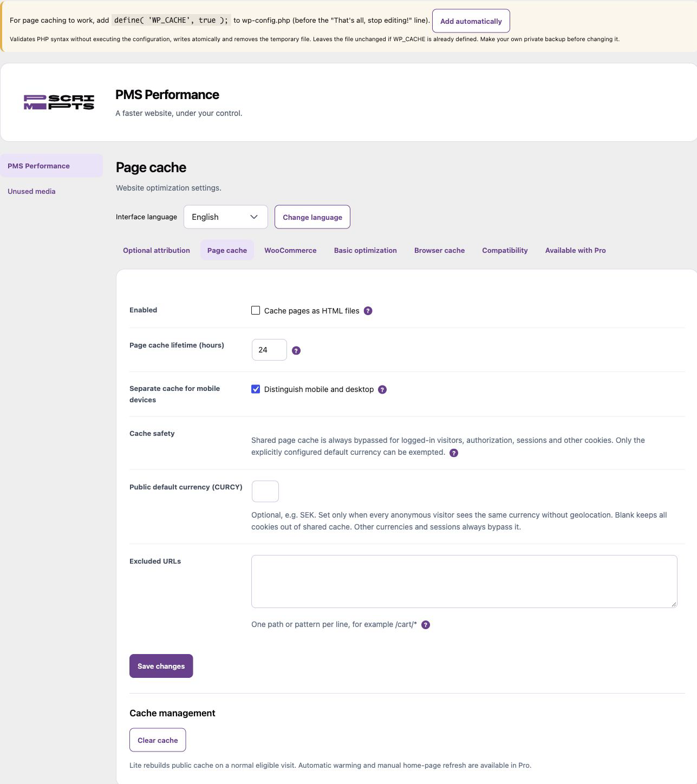Click the Separate cache for mobile devices label
Image resolution: width=697 pixels, height=784 pixels.
[x=174, y=394]
